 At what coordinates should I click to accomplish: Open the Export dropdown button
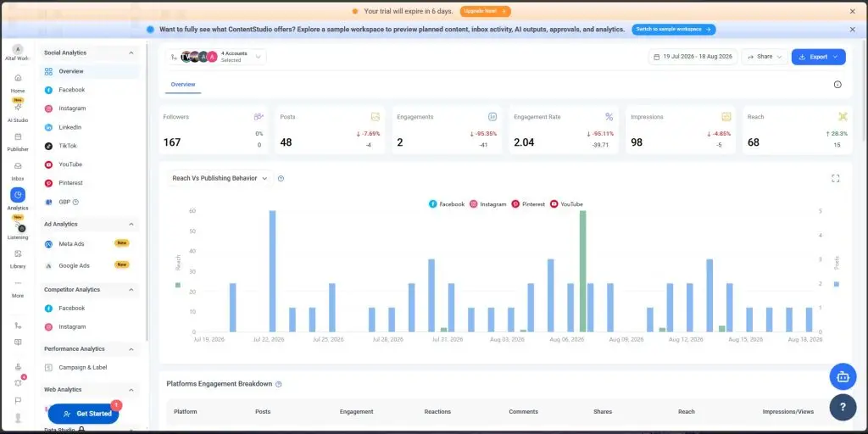point(818,57)
